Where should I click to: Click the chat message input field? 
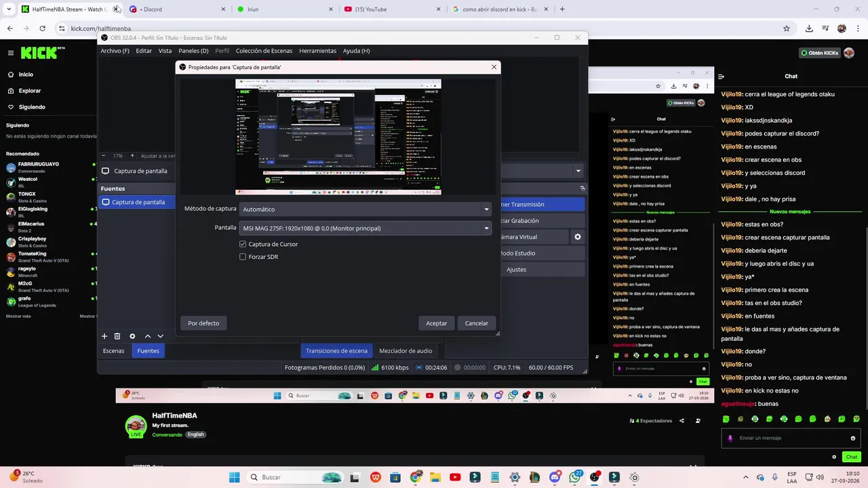coord(790,438)
